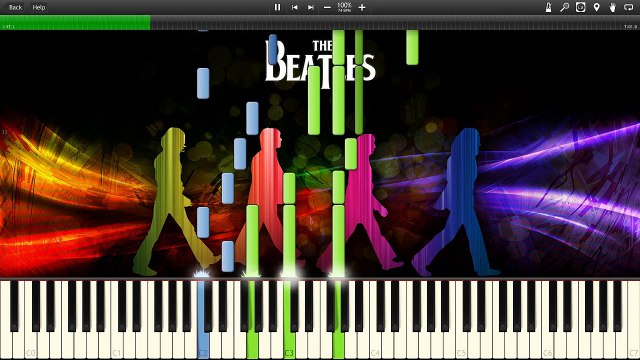The height and width of the screenshot is (360, 640).
Task: Toggle the loop icon
Action: pos(629,7)
